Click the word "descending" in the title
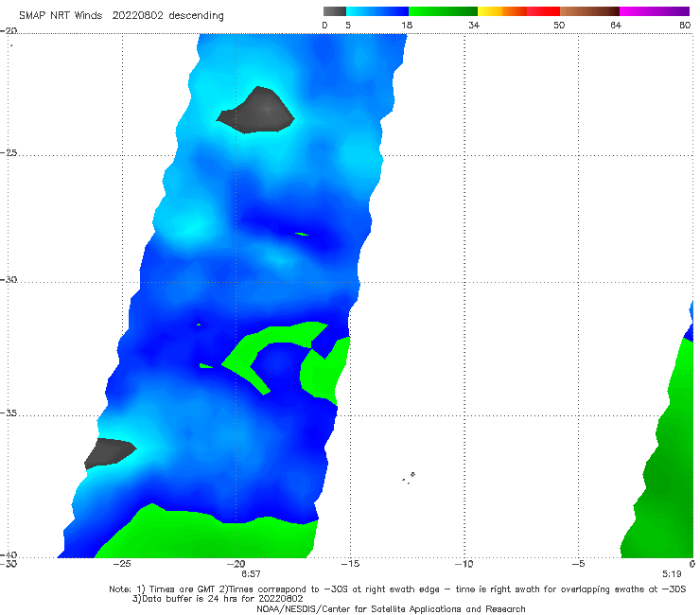 click(x=196, y=16)
